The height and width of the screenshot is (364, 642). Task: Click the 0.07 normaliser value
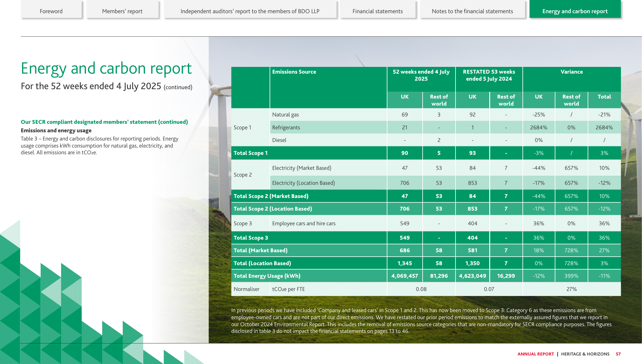coord(489,289)
